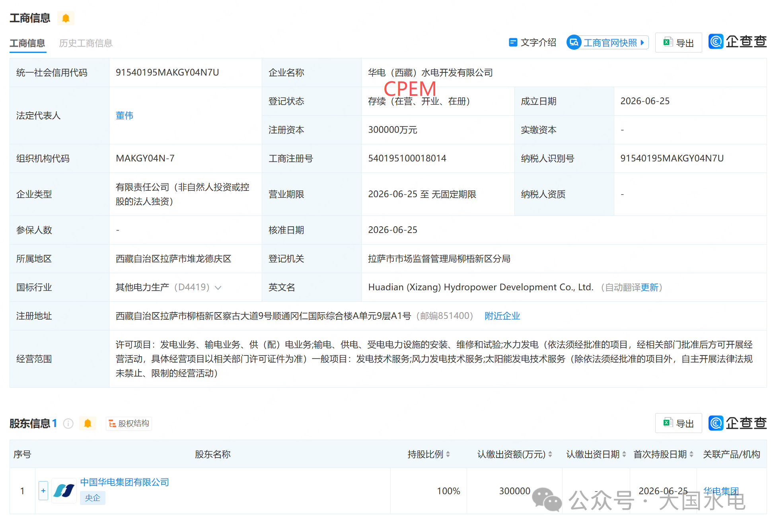Export business info with top 导出 button
Screen dimensions: 771x532
click(678, 43)
